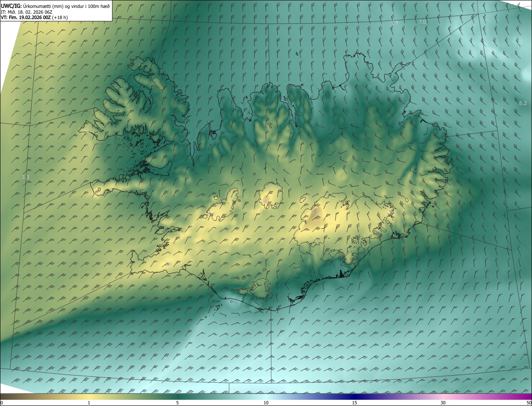Screen dimensions: 532x406
Task: Click the color scale tick labeled "15"
Action: [x=355, y=403]
